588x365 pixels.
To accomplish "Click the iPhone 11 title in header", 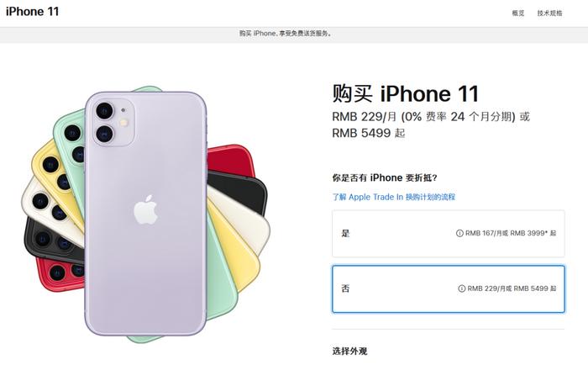I will (32, 12).
